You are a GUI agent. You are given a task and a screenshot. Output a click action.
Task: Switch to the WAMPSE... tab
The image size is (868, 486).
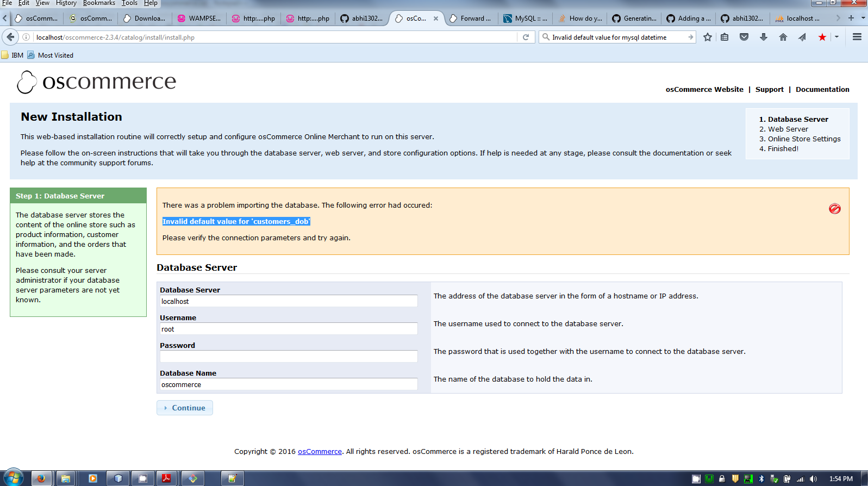point(199,18)
